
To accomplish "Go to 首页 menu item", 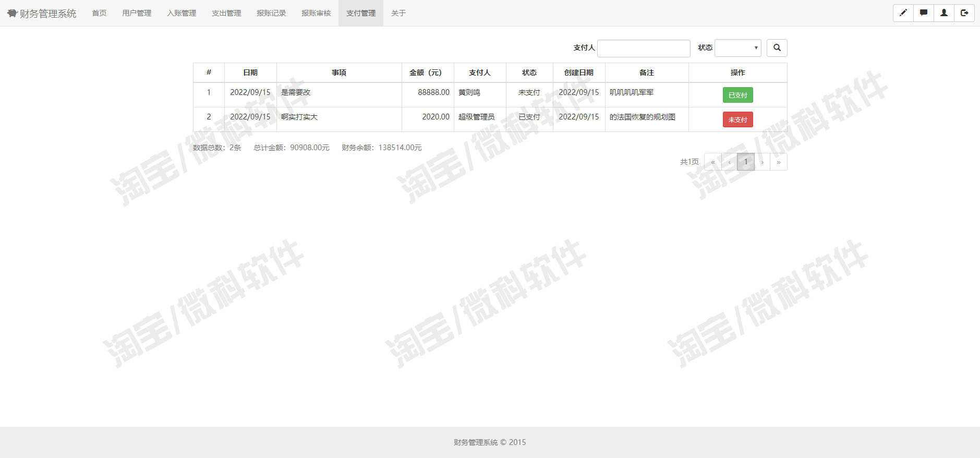I will [99, 13].
